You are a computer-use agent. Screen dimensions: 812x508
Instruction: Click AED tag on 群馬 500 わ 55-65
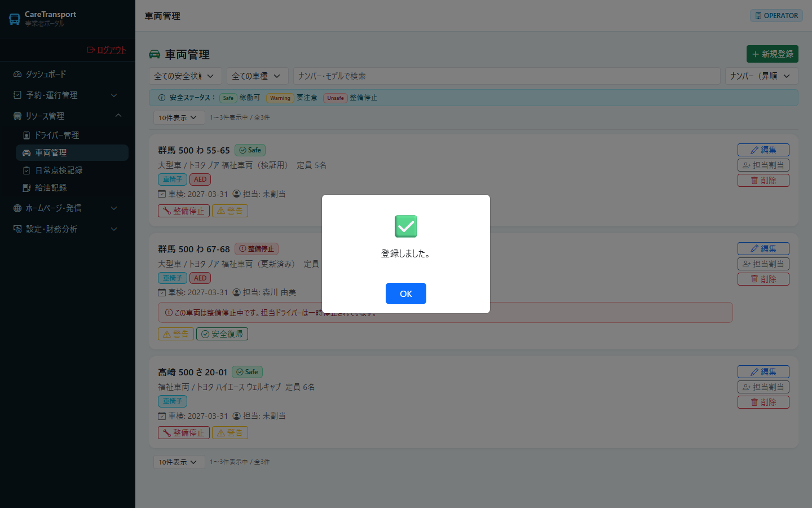click(200, 179)
